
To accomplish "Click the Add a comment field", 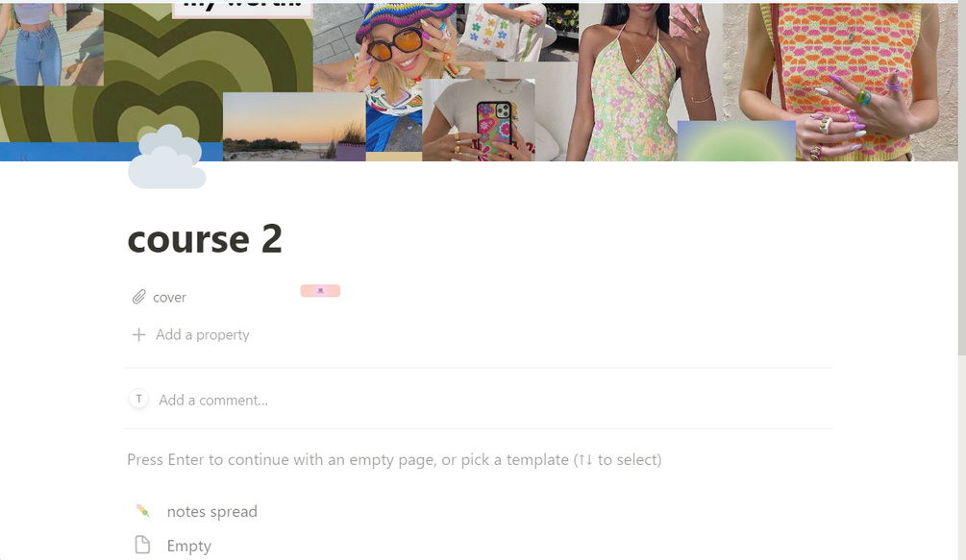I will tap(213, 400).
